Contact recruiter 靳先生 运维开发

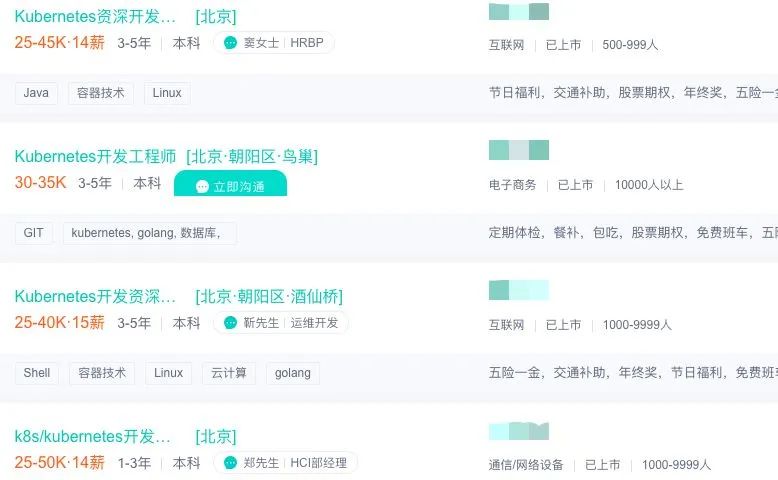291,323
